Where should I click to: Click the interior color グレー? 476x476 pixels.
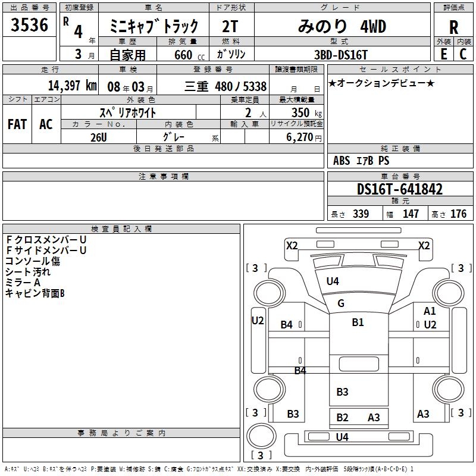coord(174,137)
